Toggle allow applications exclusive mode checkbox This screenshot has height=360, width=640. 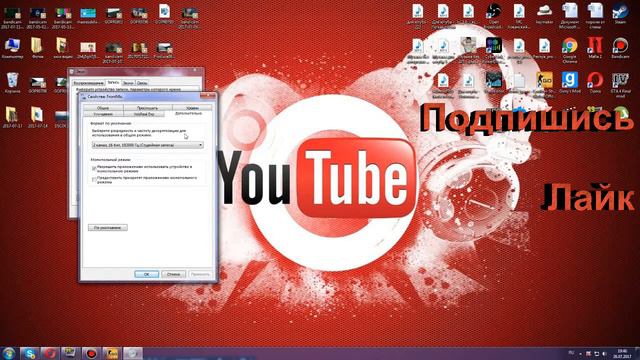94,168
